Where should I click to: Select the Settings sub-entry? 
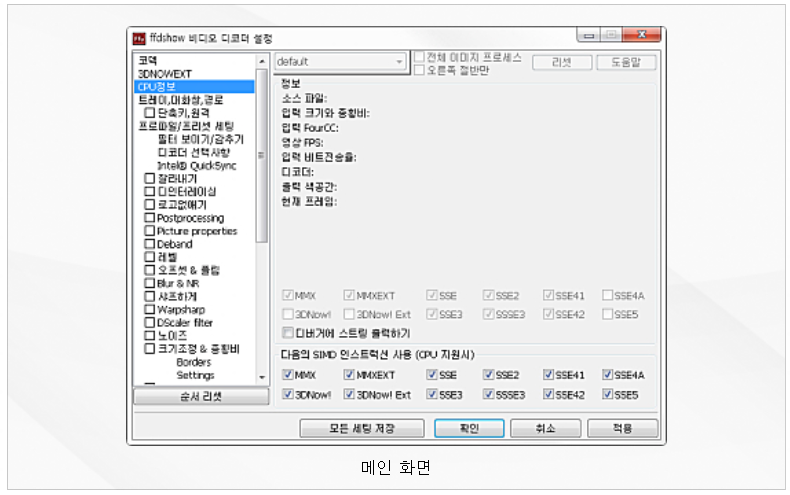coord(195,375)
